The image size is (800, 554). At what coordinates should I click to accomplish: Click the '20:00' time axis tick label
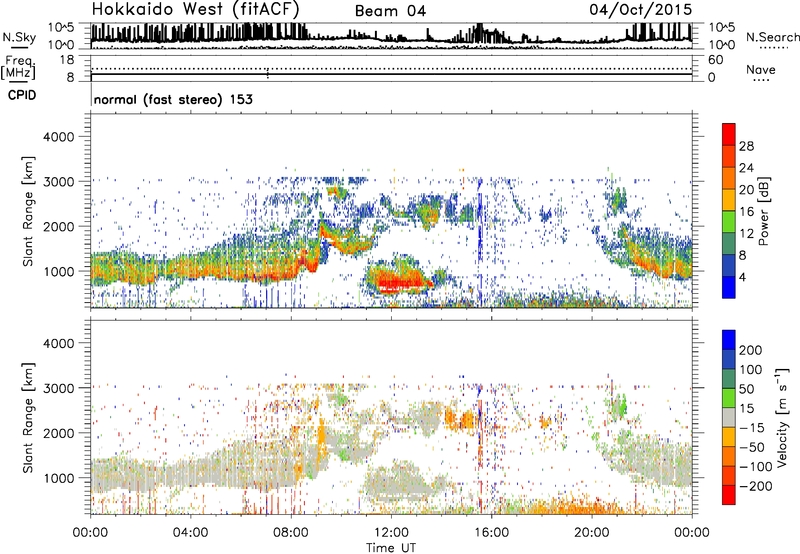click(x=591, y=533)
